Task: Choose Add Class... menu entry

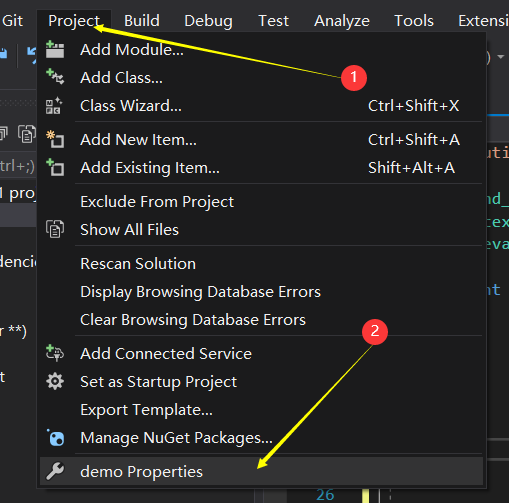Action: click(261, 78)
